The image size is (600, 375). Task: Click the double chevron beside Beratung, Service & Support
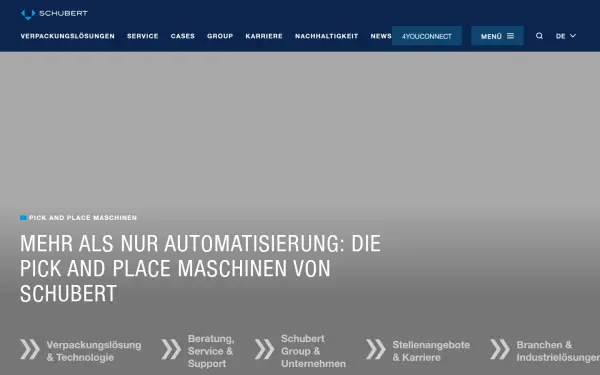click(x=171, y=349)
